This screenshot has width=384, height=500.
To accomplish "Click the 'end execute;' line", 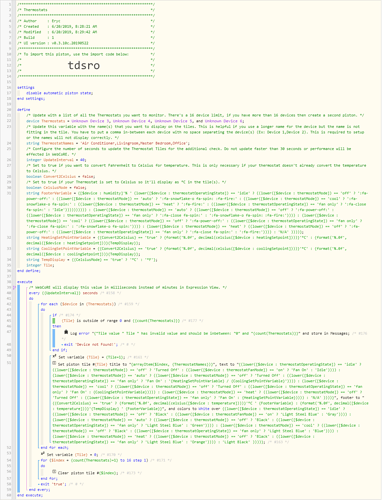I will point(30,495).
